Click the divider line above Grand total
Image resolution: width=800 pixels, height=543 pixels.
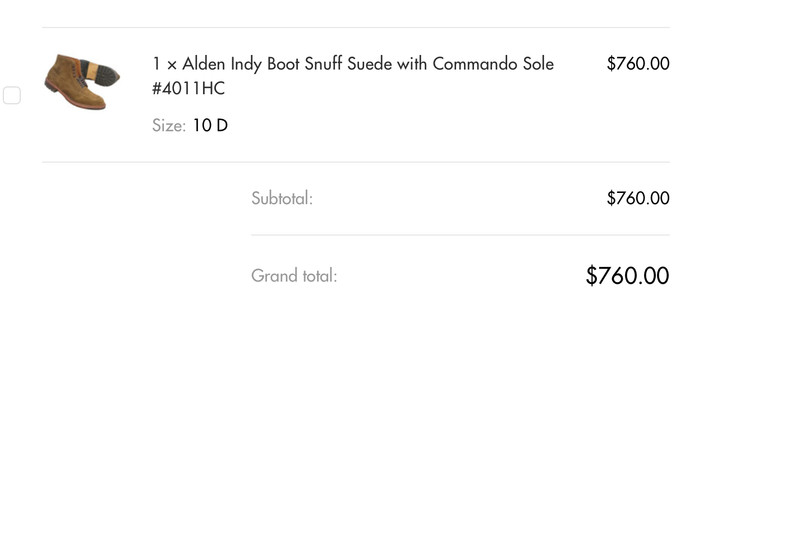(x=460, y=235)
